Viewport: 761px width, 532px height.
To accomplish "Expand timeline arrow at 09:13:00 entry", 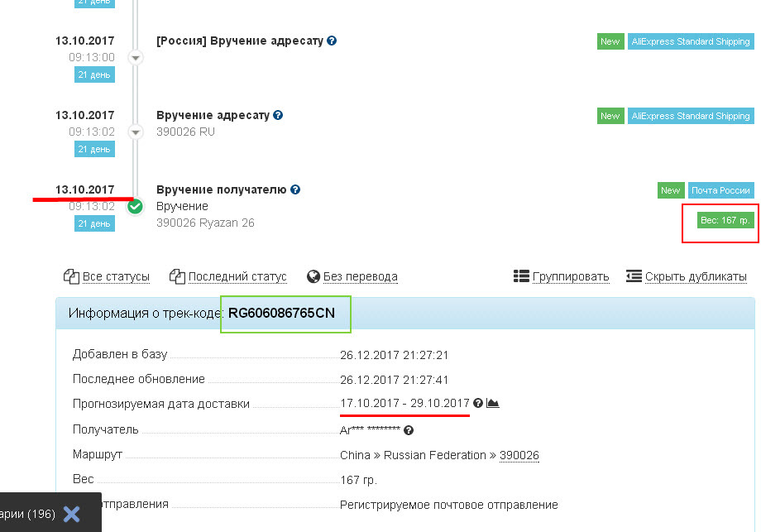I will pos(136,58).
